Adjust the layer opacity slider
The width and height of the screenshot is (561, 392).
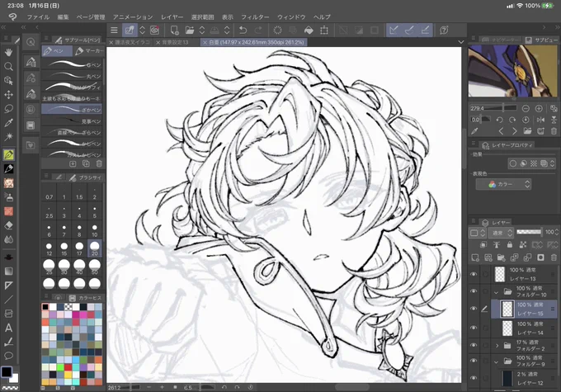click(529, 232)
